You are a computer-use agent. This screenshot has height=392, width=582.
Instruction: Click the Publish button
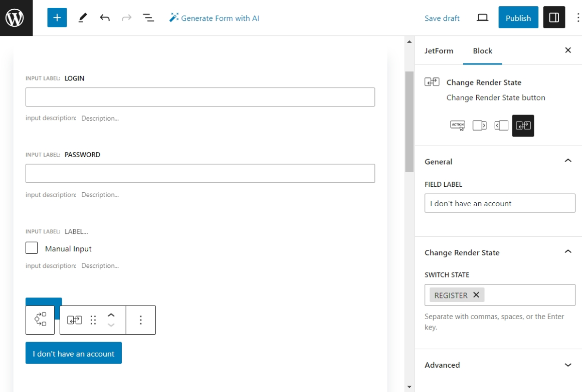518,17
